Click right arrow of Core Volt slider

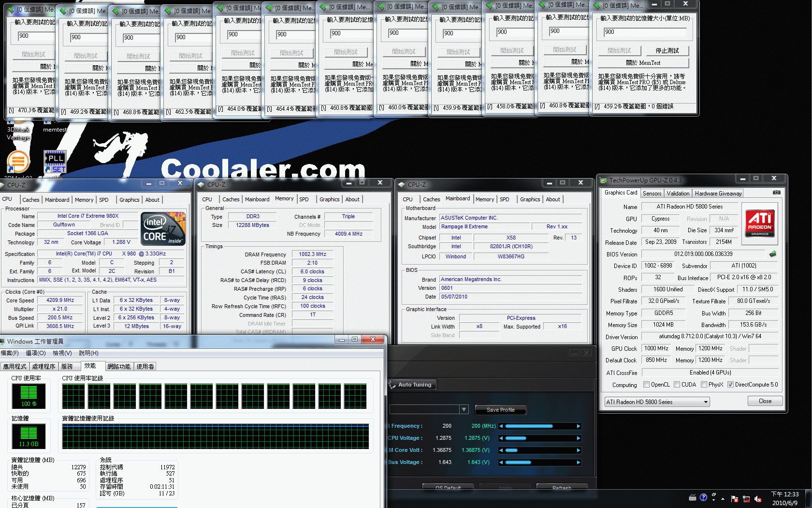point(578,450)
